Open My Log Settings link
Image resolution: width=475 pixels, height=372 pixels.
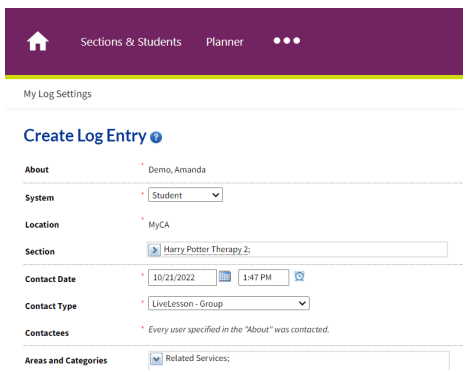tap(57, 94)
